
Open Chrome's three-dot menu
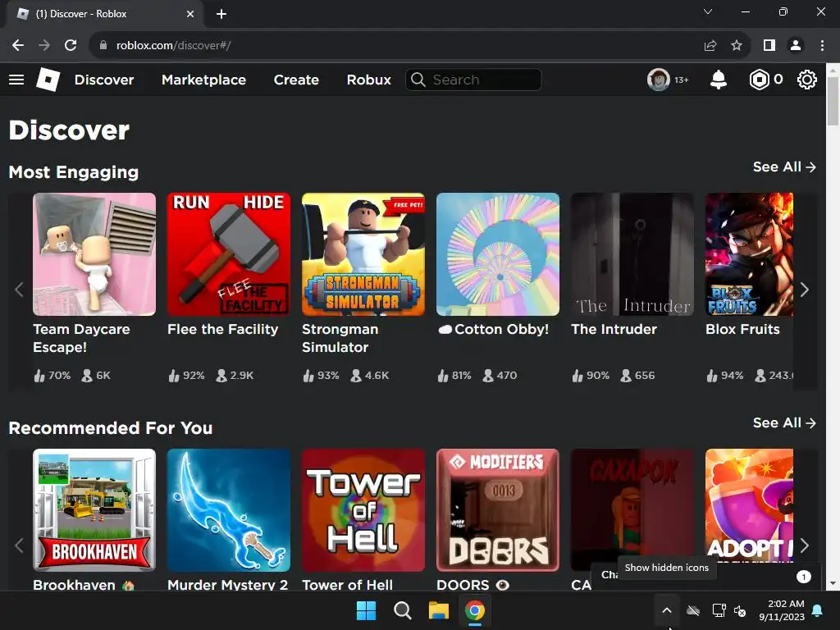[x=822, y=46]
